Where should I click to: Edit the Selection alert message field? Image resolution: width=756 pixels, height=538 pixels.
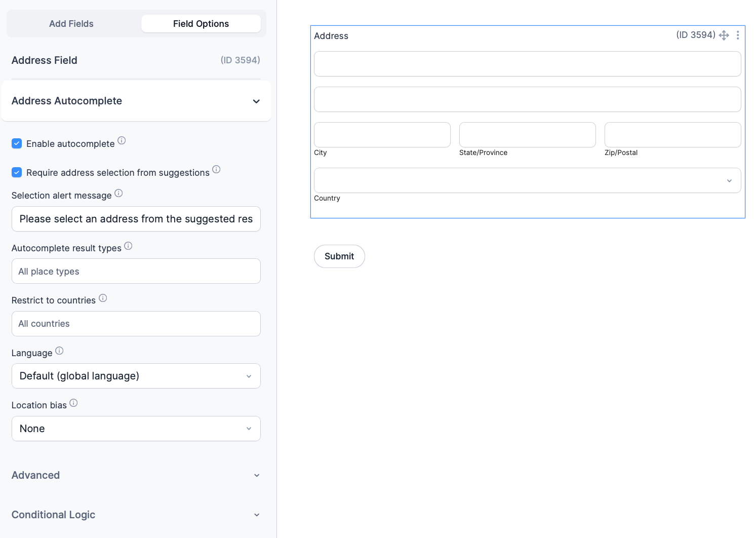(136, 219)
